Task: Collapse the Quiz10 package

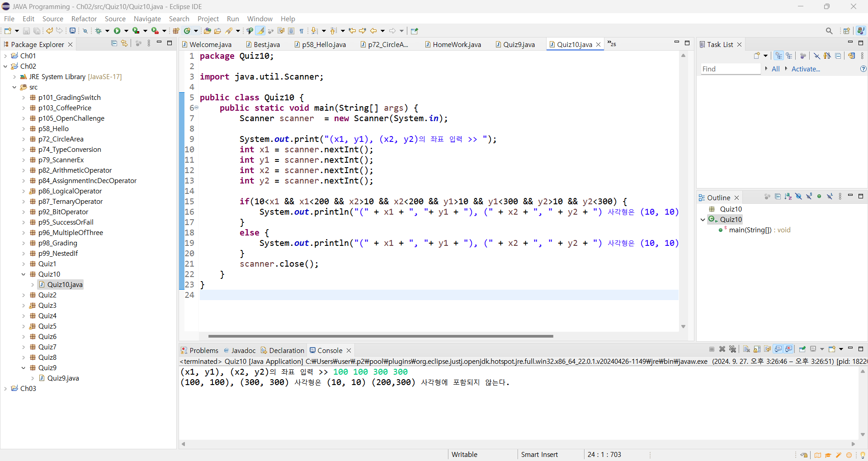Action: point(24,274)
